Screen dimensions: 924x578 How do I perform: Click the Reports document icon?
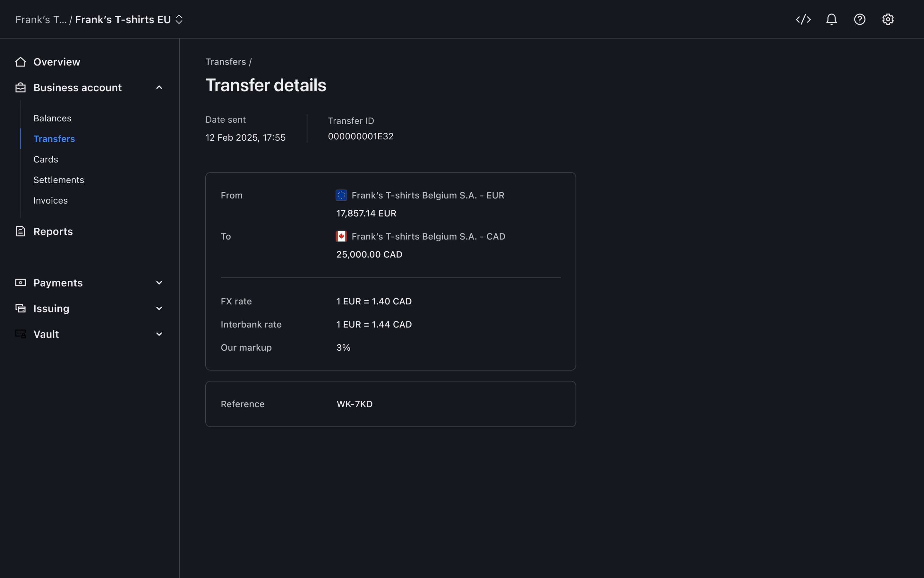[x=21, y=231]
